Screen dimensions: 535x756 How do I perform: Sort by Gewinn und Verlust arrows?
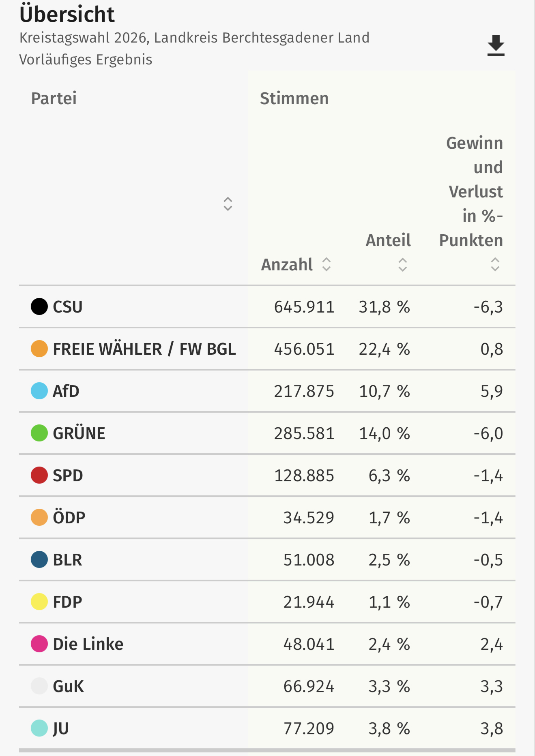[x=495, y=264]
